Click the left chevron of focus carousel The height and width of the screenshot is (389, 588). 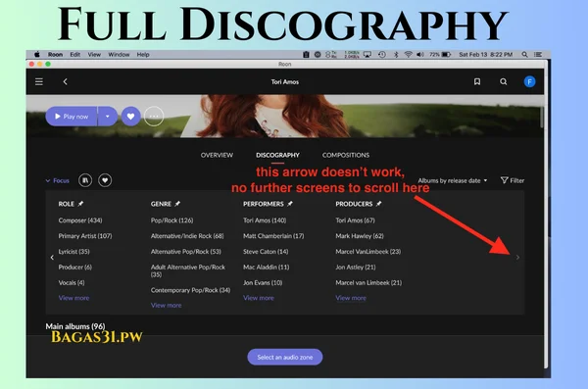click(52, 258)
